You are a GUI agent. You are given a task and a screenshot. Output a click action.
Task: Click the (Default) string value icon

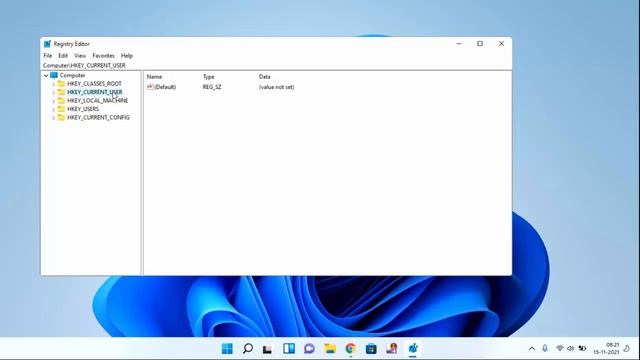[x=150, y=87]
